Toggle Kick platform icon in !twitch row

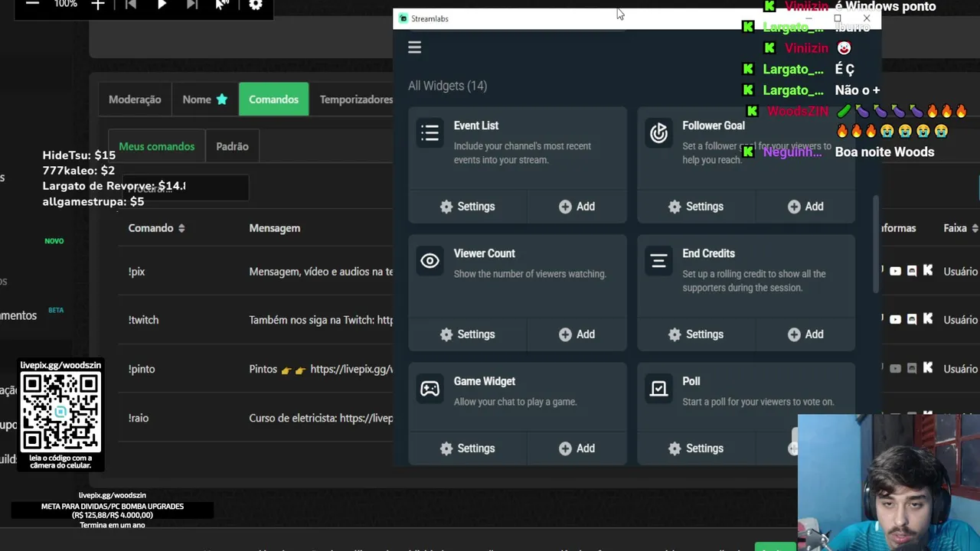point(928,319)
